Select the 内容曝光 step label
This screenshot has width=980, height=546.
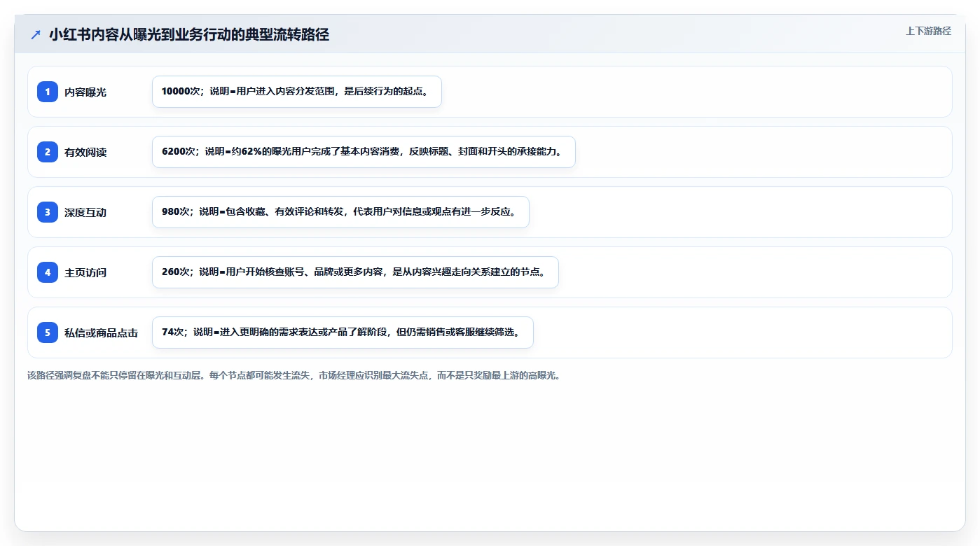[x=85, y=92]
